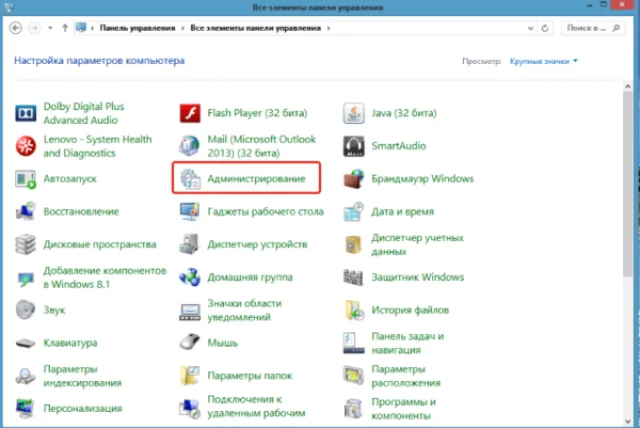Open the История файлов icon
The width and height of the screenshot is (640, 428).
pyautogui.click(x=354, y=310)
